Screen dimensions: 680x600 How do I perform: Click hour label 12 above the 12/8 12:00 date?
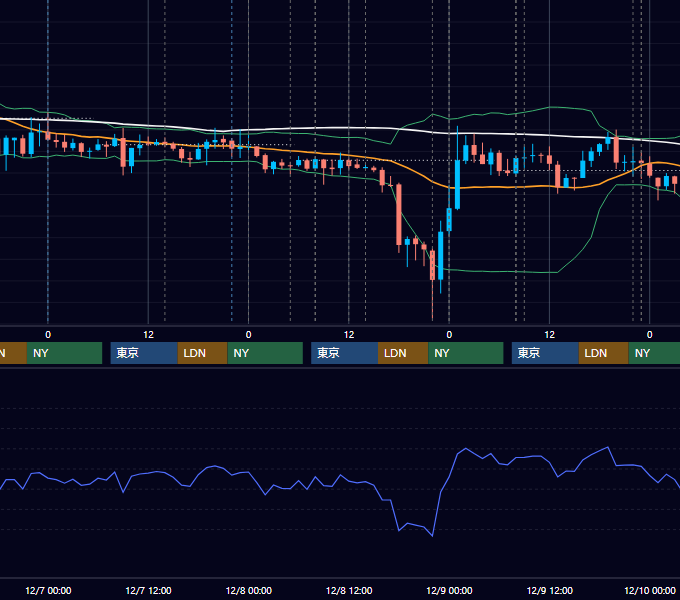[x=349, y=335]
